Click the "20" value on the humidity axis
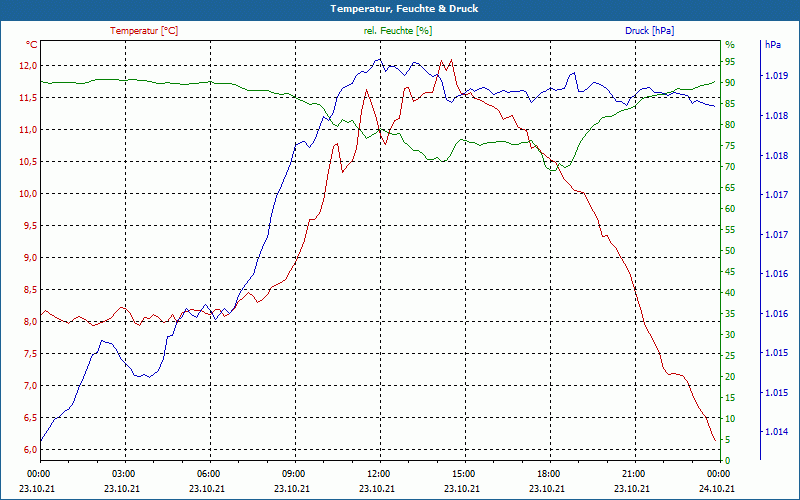Image resolution: width=800 pixels, height=500 pixels. point(730,377)
